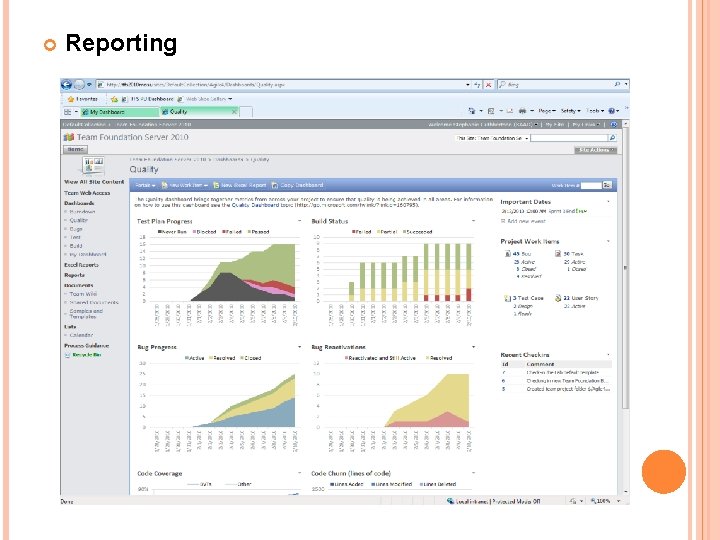This screenshot has width=720, height=540.
Task: Click the Home icon in the command bar
Action: 472,111
